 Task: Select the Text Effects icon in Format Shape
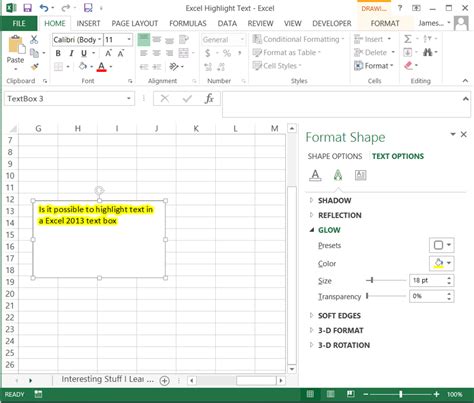[338, 175]
